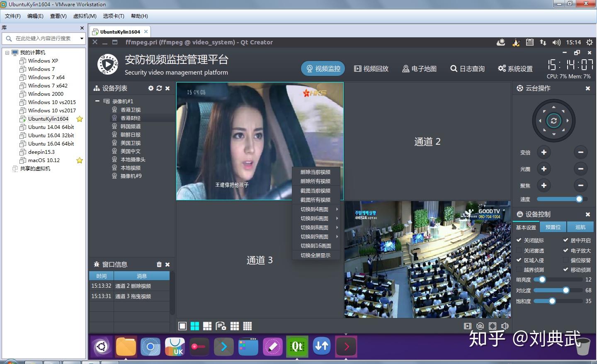Clear window messages using trash icon
The image size is (597, 364).
coord(159,264)
